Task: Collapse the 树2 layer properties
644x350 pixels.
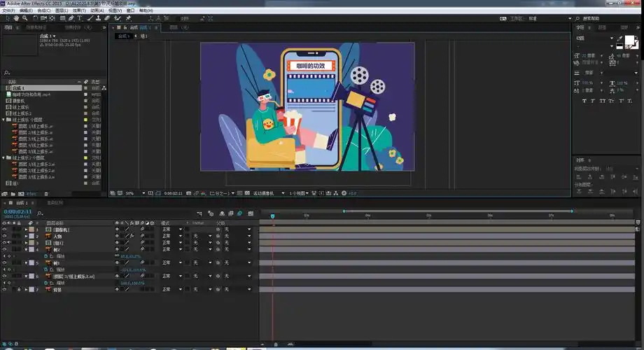Action: point(27,249)
